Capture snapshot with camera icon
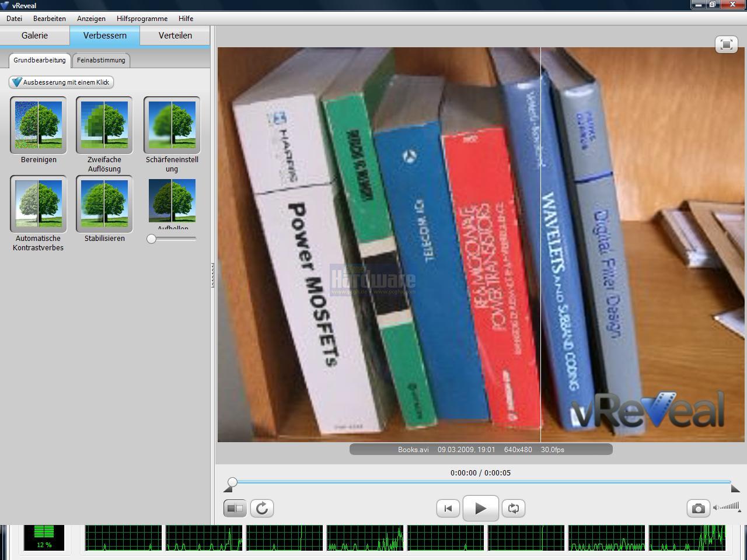This screenshot has height=560, width=747. pyautogui.click(x=698, y=508)
